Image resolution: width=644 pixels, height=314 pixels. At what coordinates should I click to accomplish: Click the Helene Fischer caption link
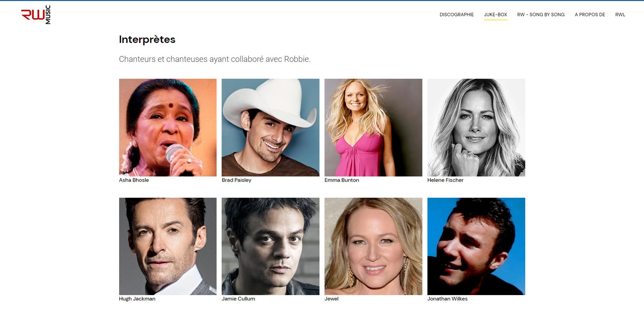click(x=445, y=180)
